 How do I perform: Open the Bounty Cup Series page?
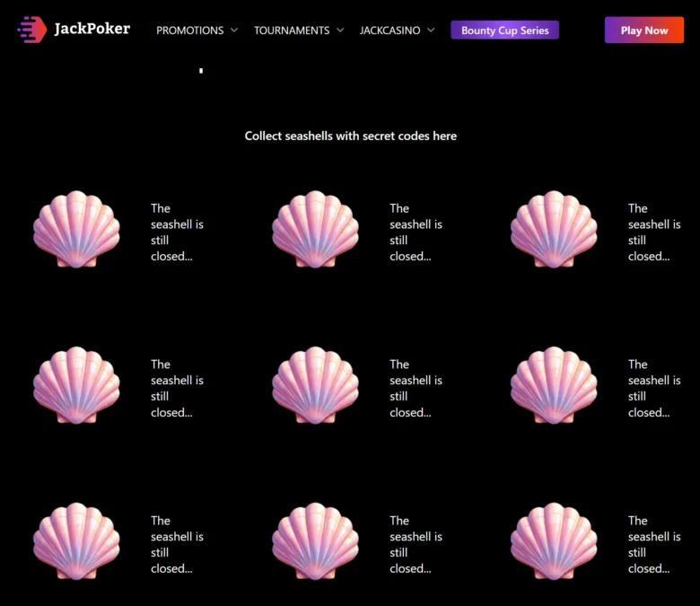click(x=505, y=30)
